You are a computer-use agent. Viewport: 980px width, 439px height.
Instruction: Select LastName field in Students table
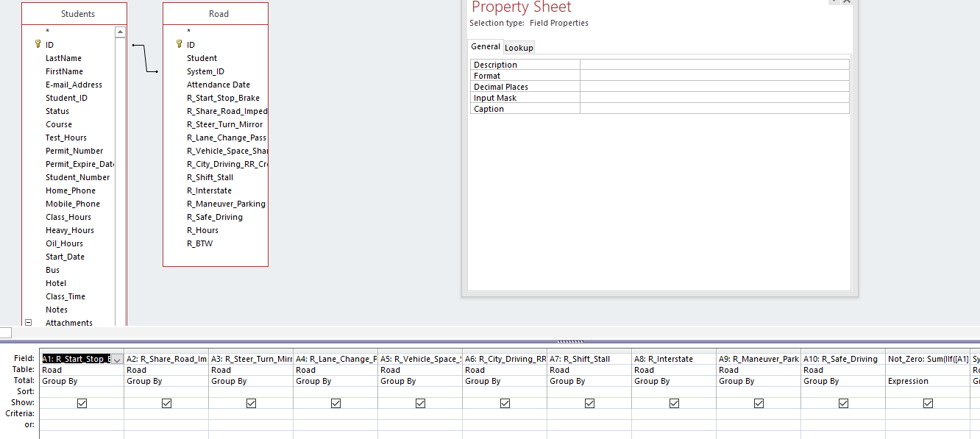[63, 58]
